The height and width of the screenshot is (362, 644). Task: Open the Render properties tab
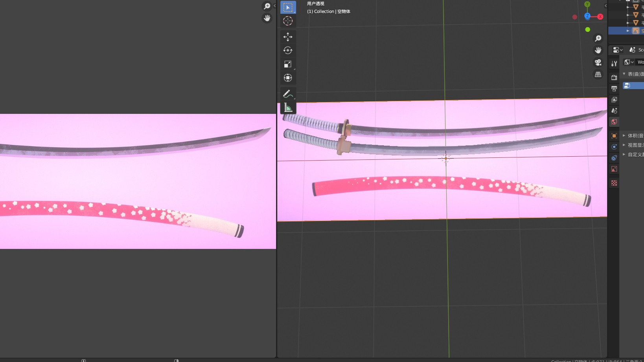[x=614, y=78]
